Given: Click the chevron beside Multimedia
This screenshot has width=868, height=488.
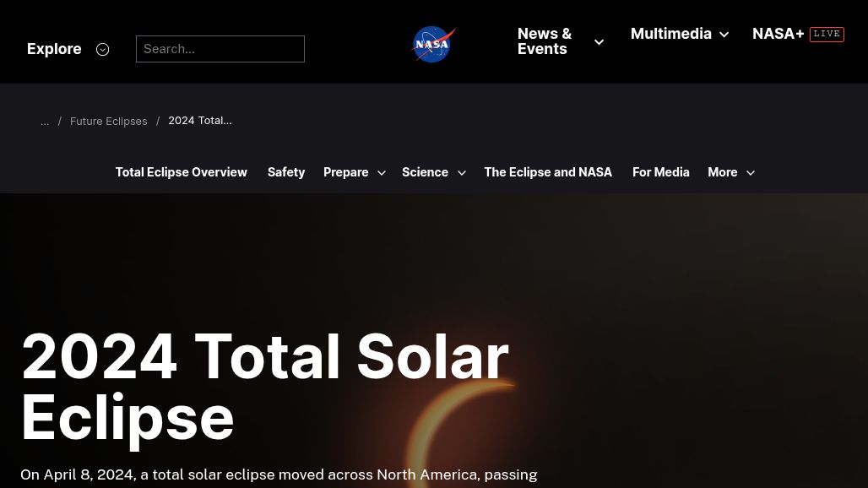Looking at the screenshot, I should pos(724,35).
